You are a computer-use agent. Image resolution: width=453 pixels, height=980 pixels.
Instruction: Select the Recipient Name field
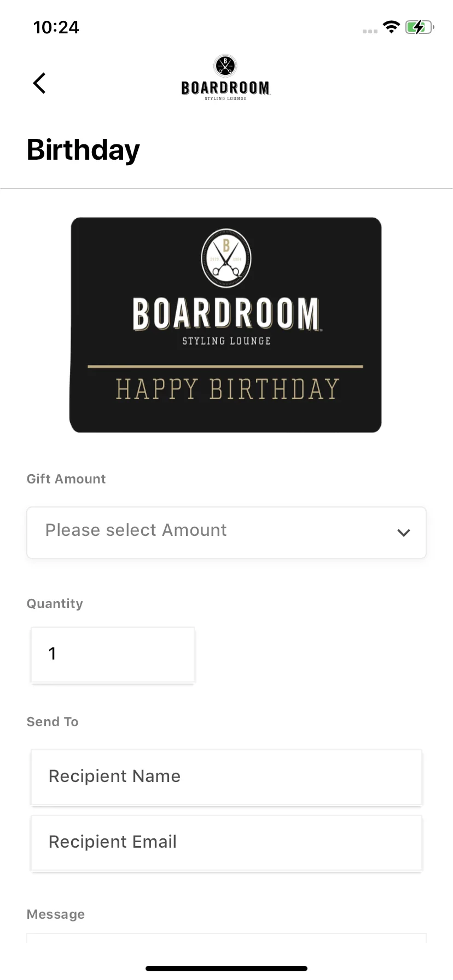226,777
